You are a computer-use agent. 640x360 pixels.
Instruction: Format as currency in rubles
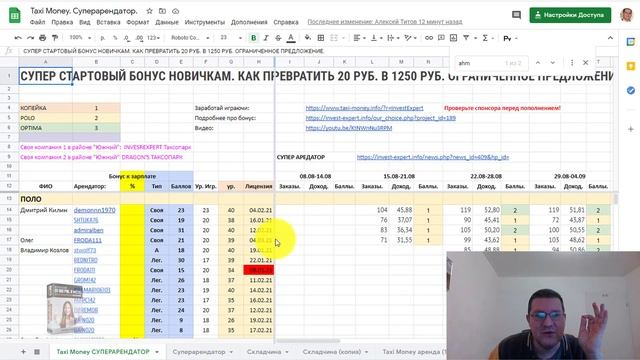coord(102,38)
